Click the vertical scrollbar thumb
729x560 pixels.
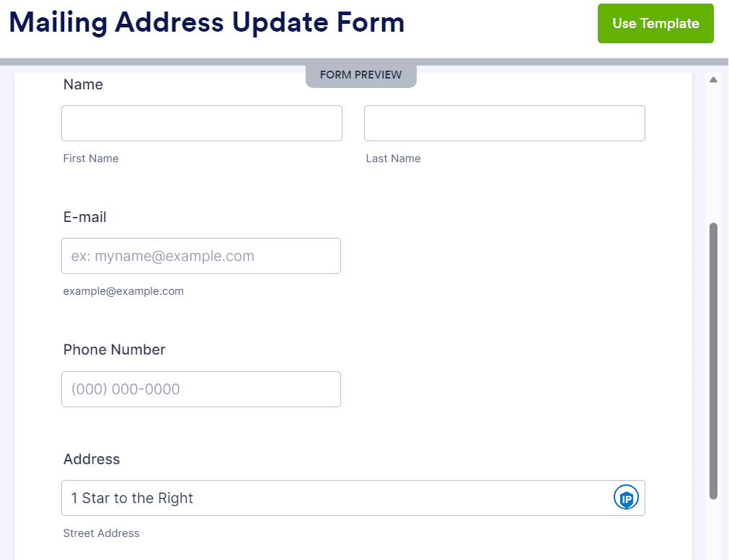click(713, 361)
